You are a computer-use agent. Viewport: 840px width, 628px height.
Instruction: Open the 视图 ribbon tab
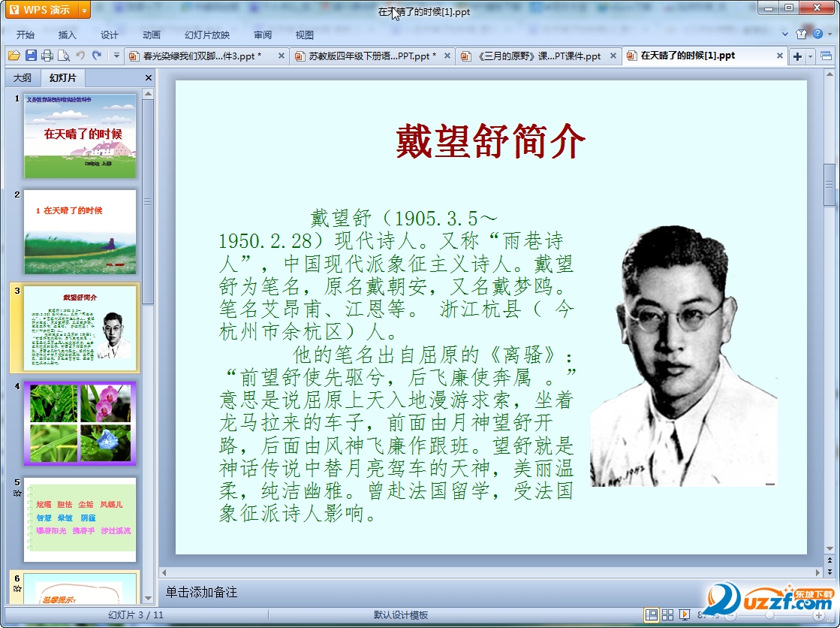tap(305, 35)
